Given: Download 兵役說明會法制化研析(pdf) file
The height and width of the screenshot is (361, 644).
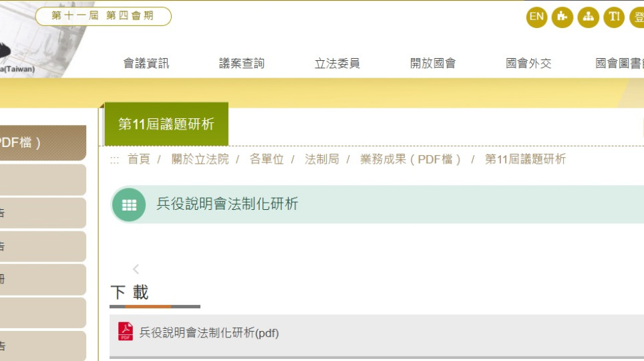Looking at the screenshot, I should pos(208,332).
